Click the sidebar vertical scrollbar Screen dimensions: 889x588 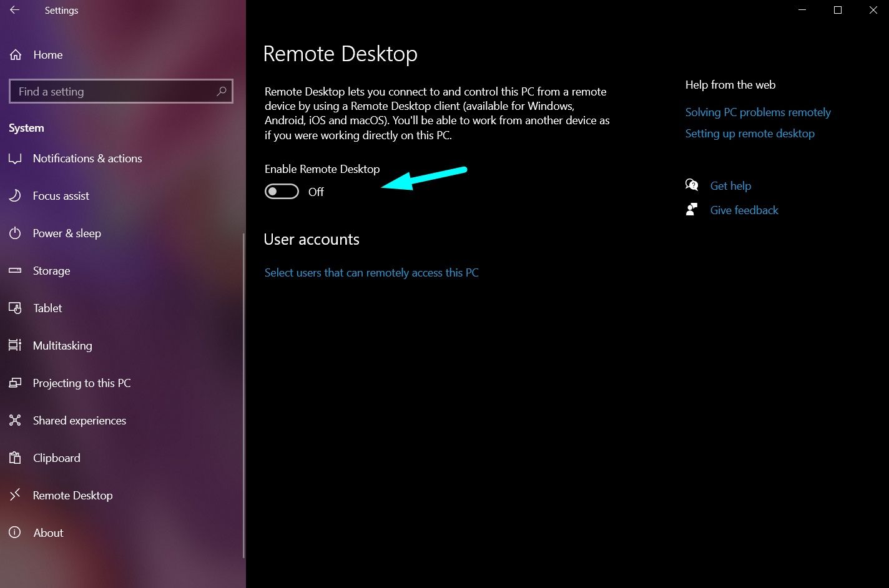pos(243,396)
